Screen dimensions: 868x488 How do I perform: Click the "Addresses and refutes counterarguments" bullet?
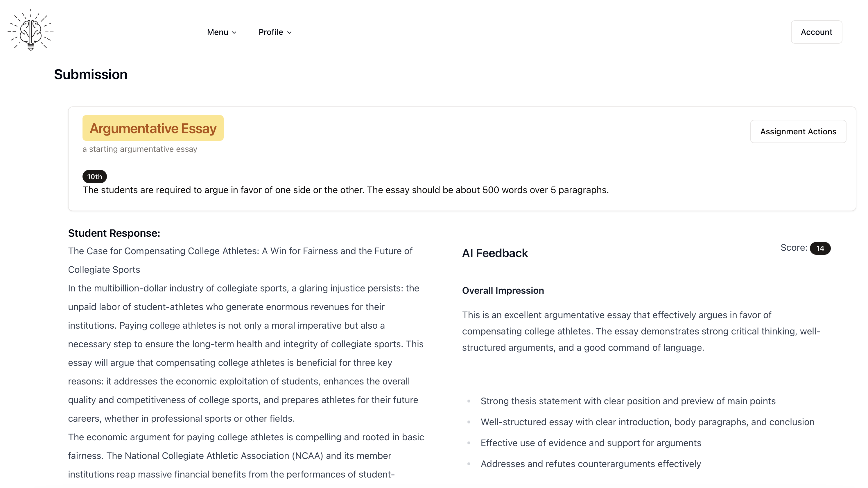[x=590, y=464]
